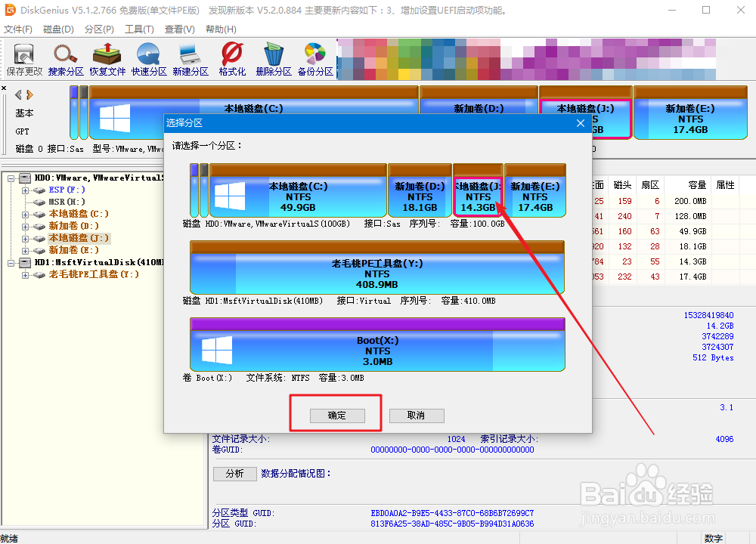Select the 新加卷(D:) partition tile

point(420,191)
